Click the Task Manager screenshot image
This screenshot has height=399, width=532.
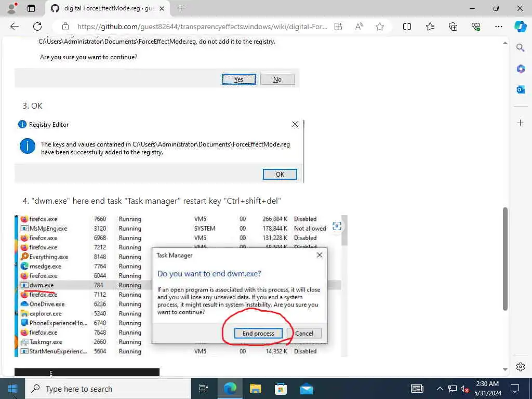(181, 286)
